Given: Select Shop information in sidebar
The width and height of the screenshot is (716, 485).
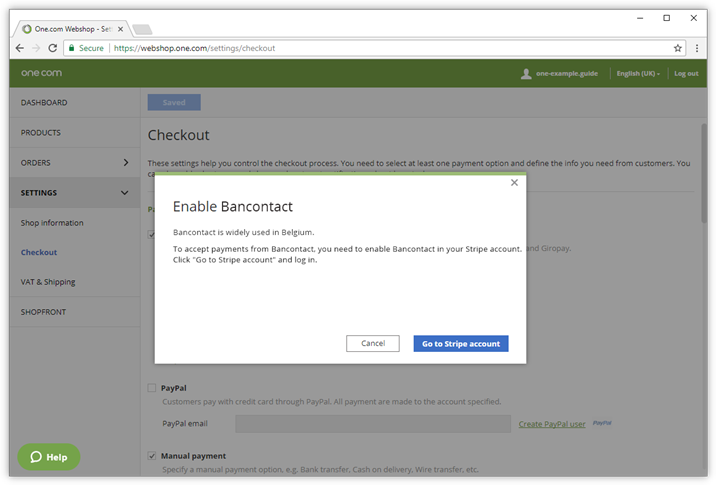Looking at the screenshot, I should (52, 223).
